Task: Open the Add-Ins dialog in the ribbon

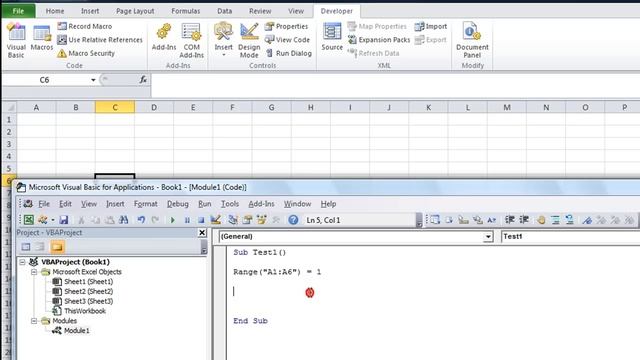Action: pyautogui.click(x=164, y=38)
